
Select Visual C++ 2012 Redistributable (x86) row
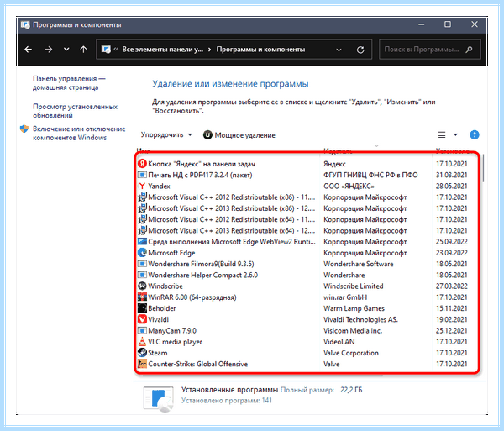(302, 197)
